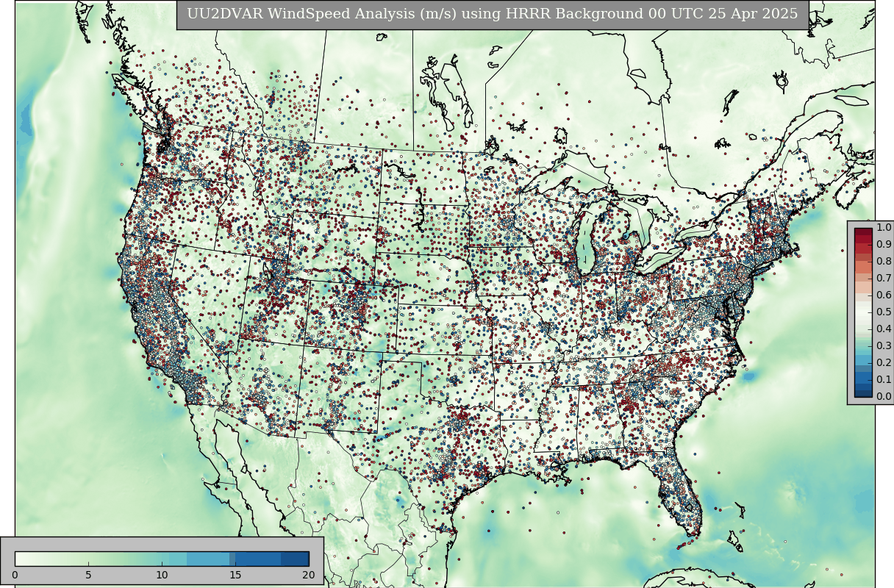Click the 1.0 label on vertical colorbar
The width and height of the screenshot is (894, 588).
[884, 228]
